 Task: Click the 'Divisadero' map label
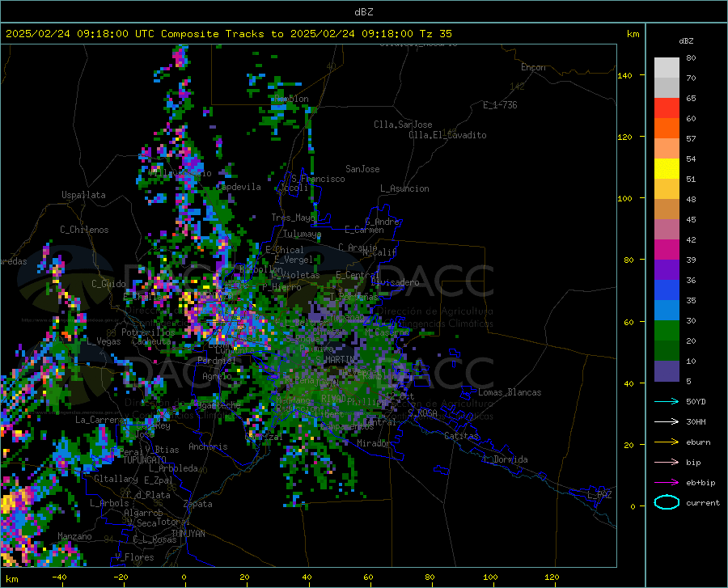[395, 282]
